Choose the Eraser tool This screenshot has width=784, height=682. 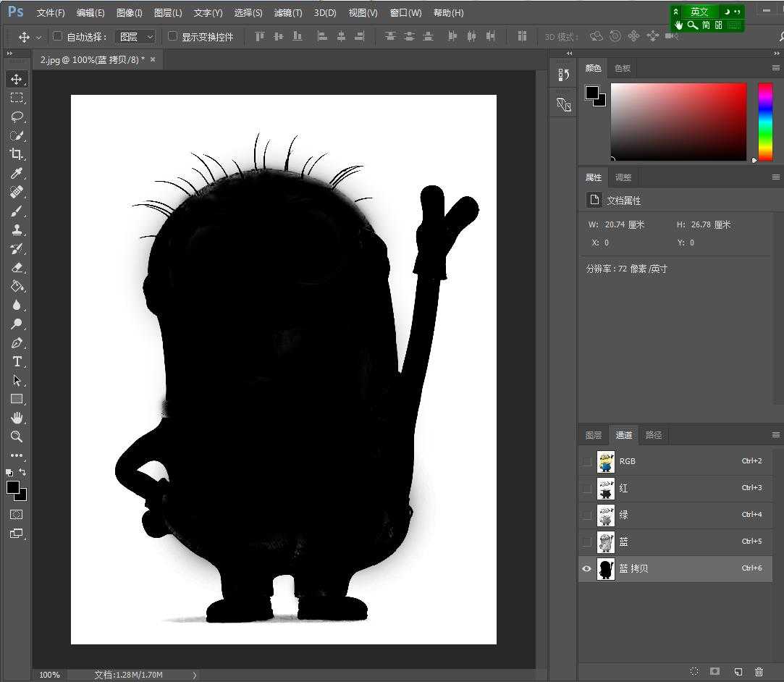tap(17, 267)
